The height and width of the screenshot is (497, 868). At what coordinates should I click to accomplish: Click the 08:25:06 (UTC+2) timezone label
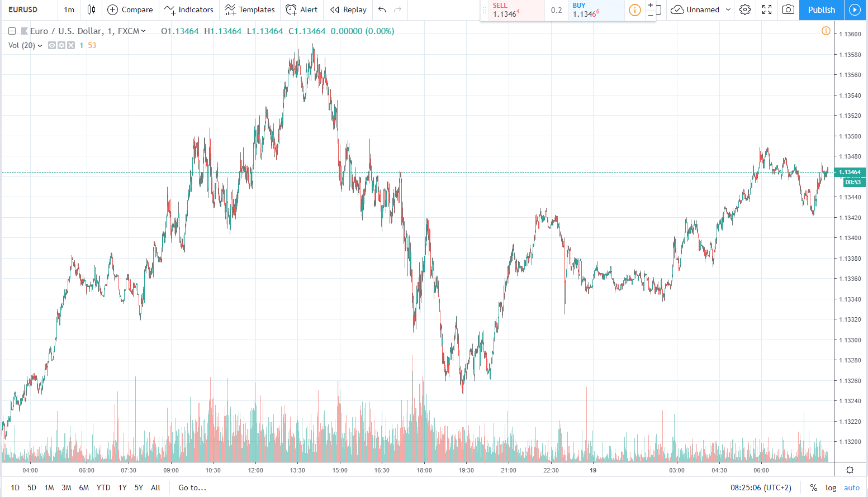[761, 488]
